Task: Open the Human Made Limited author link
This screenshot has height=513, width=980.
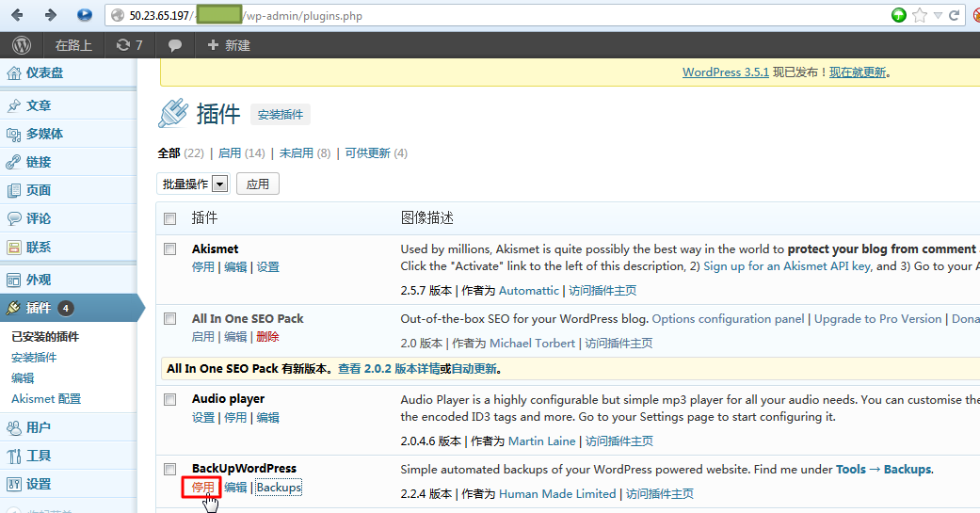Action: click(557, 493)
